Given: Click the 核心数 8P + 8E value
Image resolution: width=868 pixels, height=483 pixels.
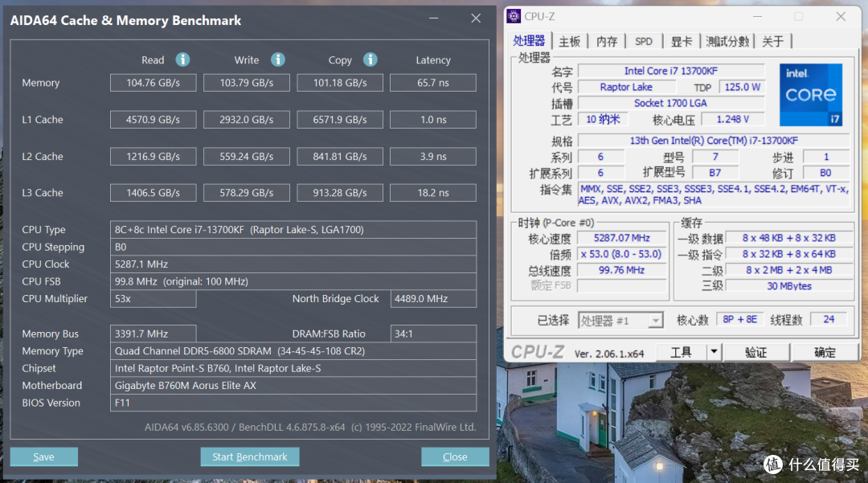Looking at the screenshot, I should tap(739, 319).
